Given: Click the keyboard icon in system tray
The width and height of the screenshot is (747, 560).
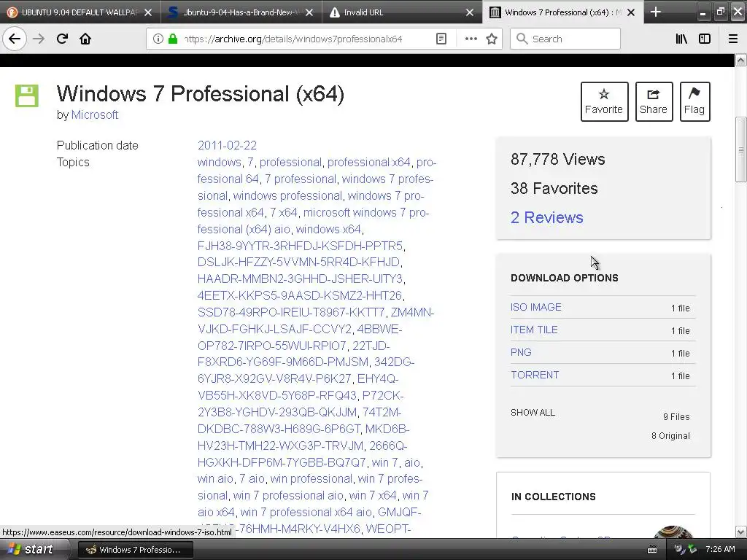Looking at the screenshot, I should [652, 550].
